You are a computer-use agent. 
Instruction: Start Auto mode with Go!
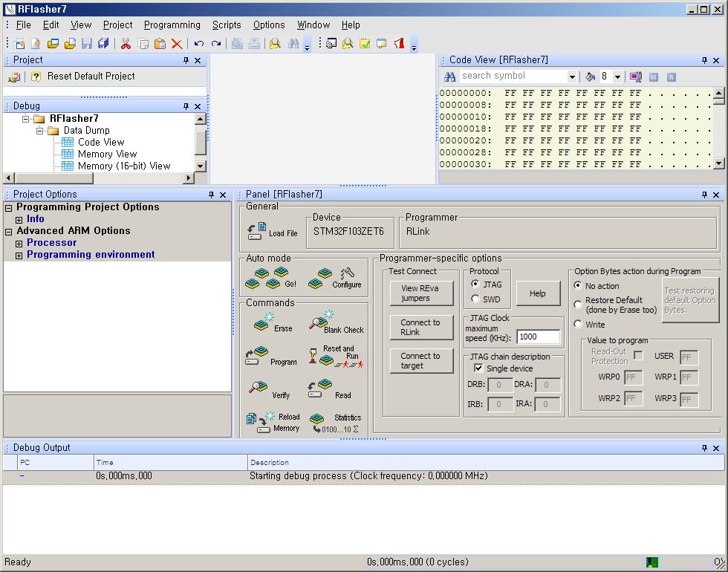click(267, 279)
